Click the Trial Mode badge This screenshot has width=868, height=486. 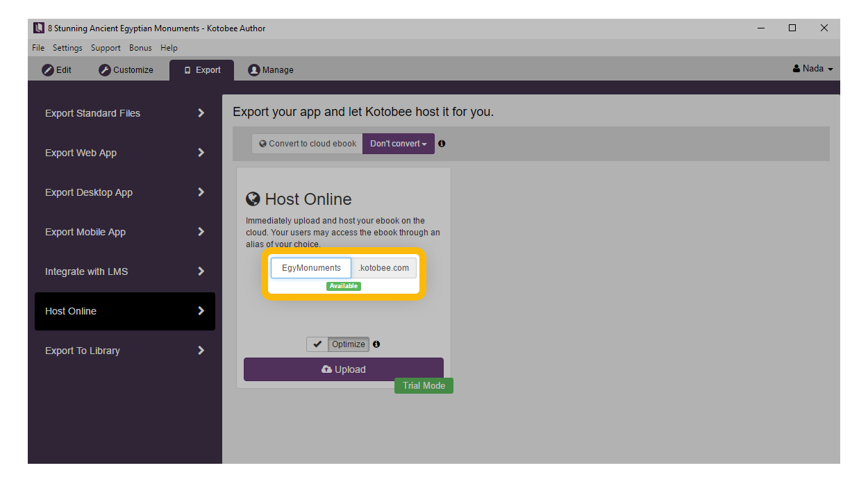tap(424, 385)
